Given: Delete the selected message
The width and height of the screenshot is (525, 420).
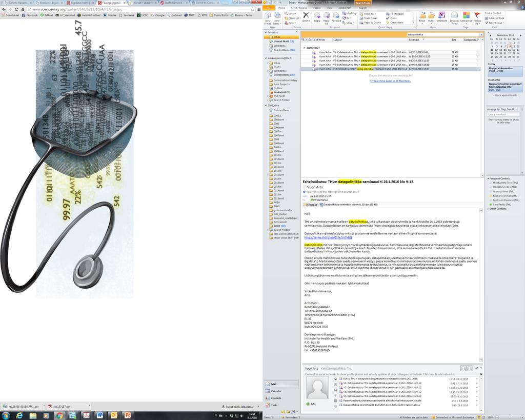Looking at the screenshot, I should [x=306, y=17].
